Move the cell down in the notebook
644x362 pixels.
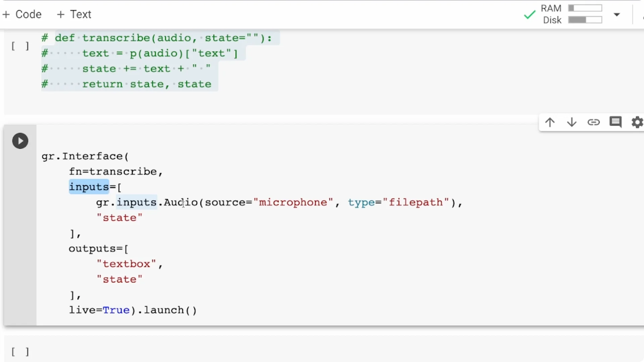coord(572,122)
